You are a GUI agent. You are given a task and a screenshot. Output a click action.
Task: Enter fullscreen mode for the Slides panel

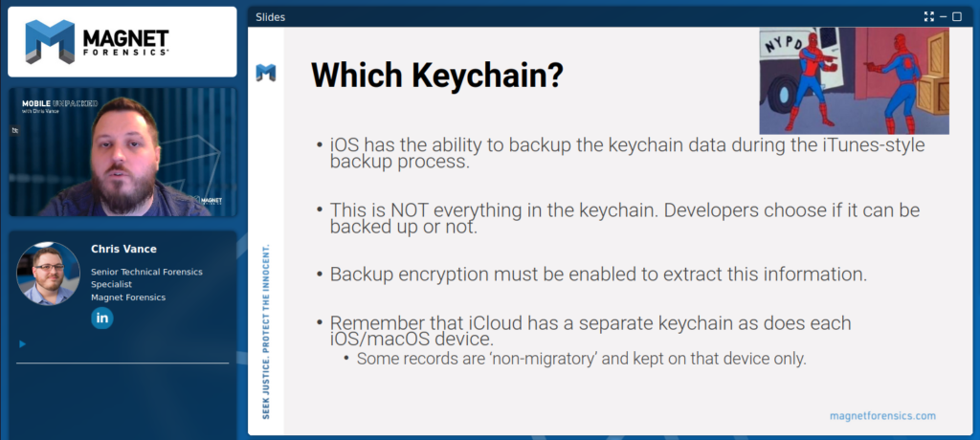point(929,17)
